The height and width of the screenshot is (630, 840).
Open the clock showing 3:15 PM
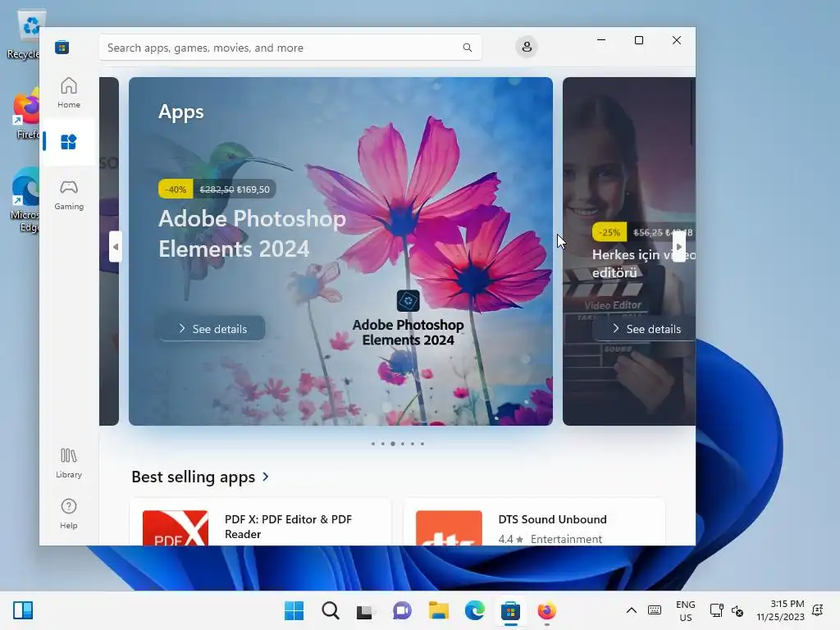[781, 610]
